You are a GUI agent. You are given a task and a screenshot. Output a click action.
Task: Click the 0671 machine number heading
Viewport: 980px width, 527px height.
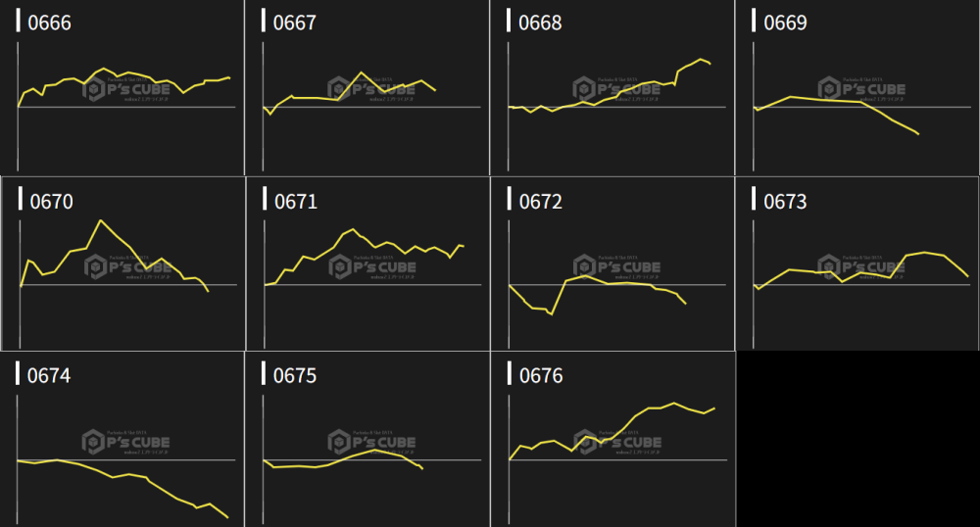click(x=296, y=202)
